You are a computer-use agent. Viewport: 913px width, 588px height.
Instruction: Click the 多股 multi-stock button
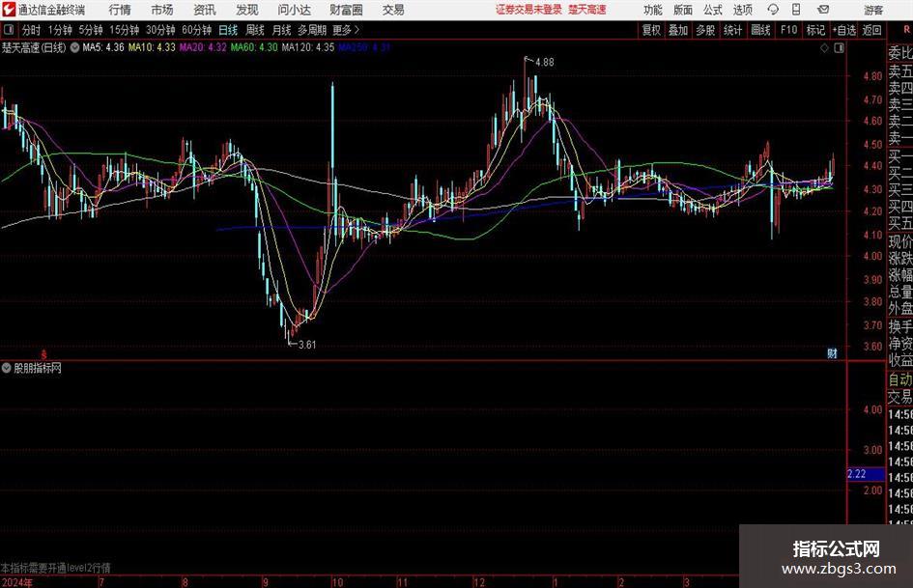click(x=705, y=30)
